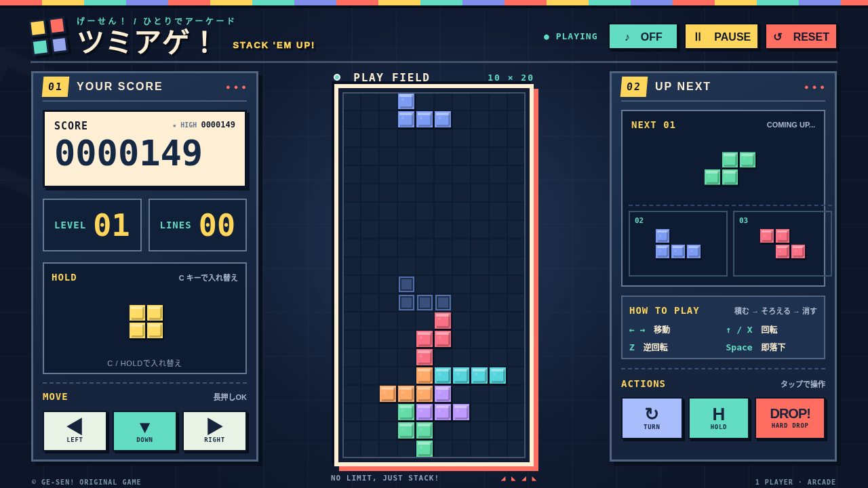Move piece with LEFT arrow button
The height and width of the screenshot is (488, 868).
click(x=75, y=431)
